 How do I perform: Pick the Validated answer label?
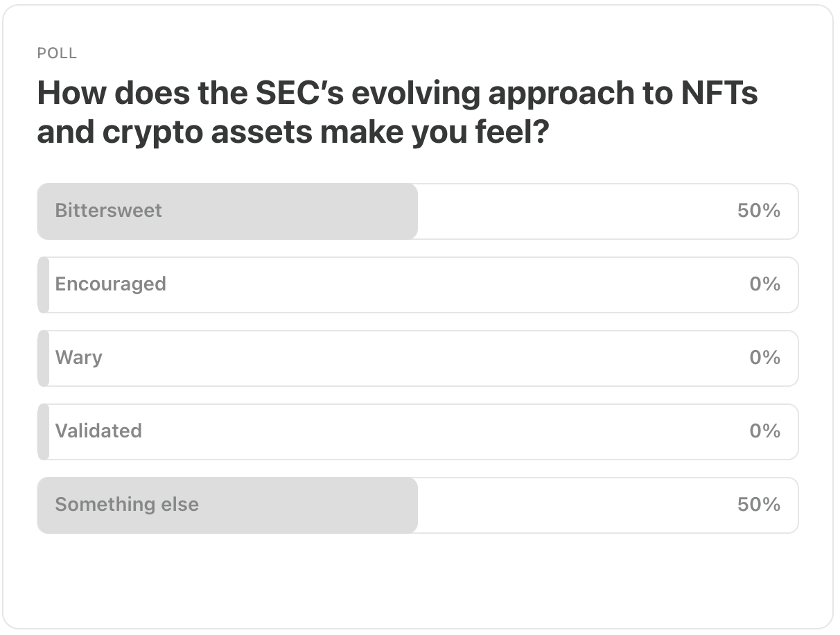[98, 431]
